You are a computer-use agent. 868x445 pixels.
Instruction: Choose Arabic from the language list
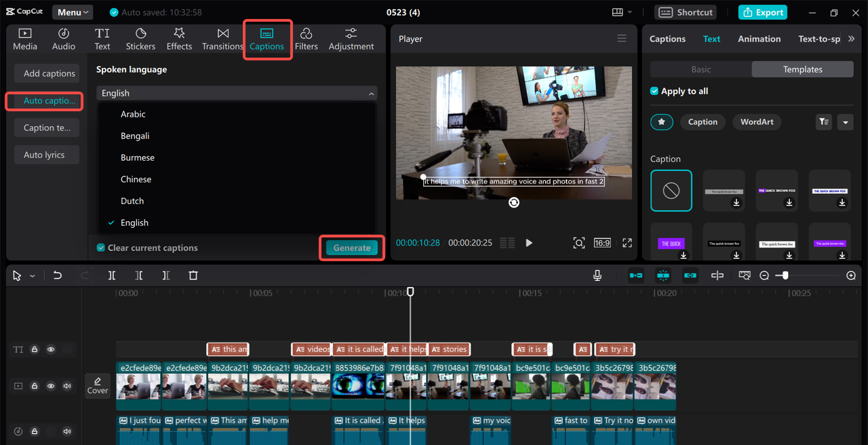click(133, 114)
